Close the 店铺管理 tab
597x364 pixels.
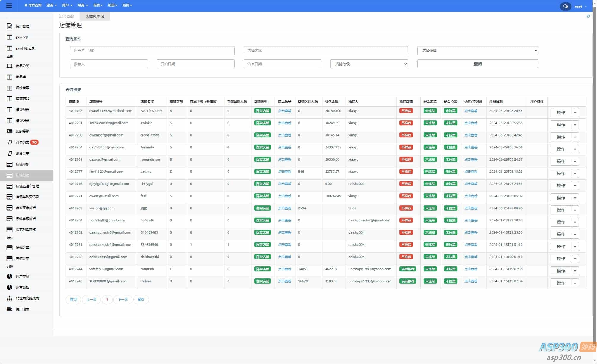pyautogui.click(x=103, y=17)
